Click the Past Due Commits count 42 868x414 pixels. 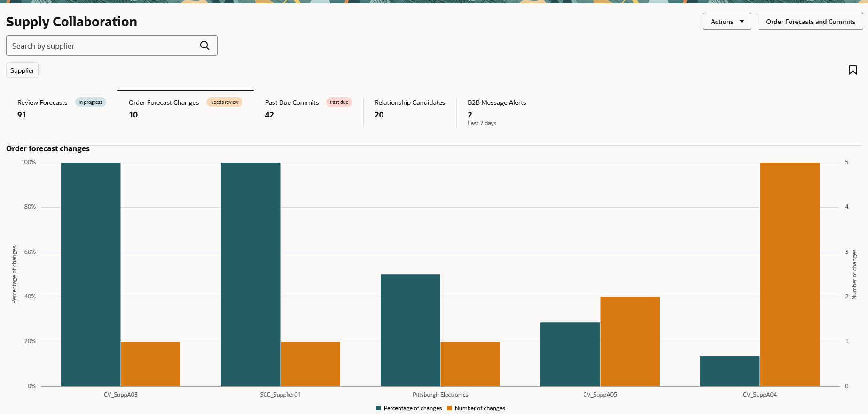[x=269, y=115]
